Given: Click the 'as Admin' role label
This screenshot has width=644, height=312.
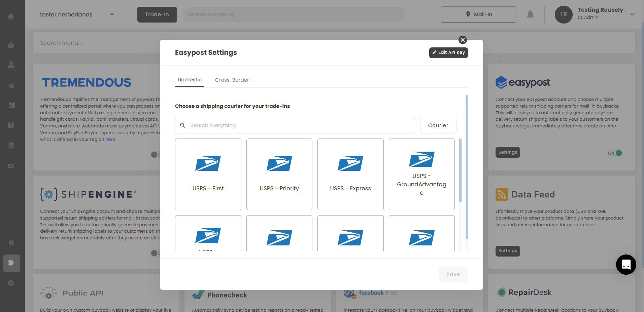Looking at the screenshot, I should coord(588,17).
